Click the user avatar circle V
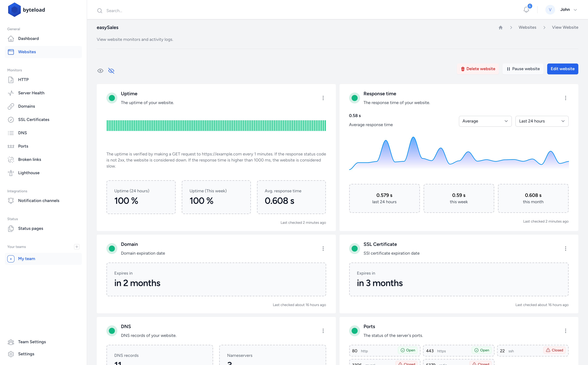Screen dimensions: 588x365 pos(550,10)
